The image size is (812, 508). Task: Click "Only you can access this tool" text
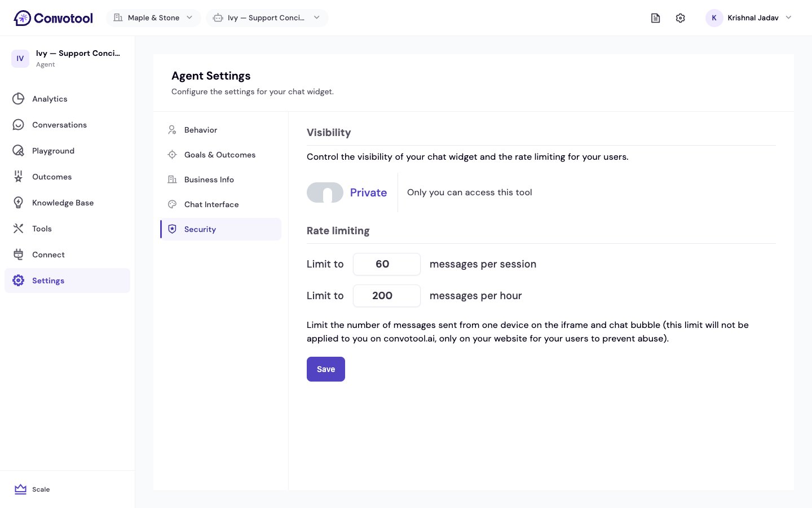coord(470,192)
